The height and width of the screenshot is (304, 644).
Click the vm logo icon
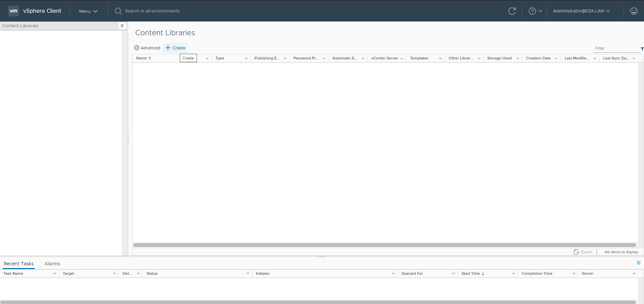13,11
